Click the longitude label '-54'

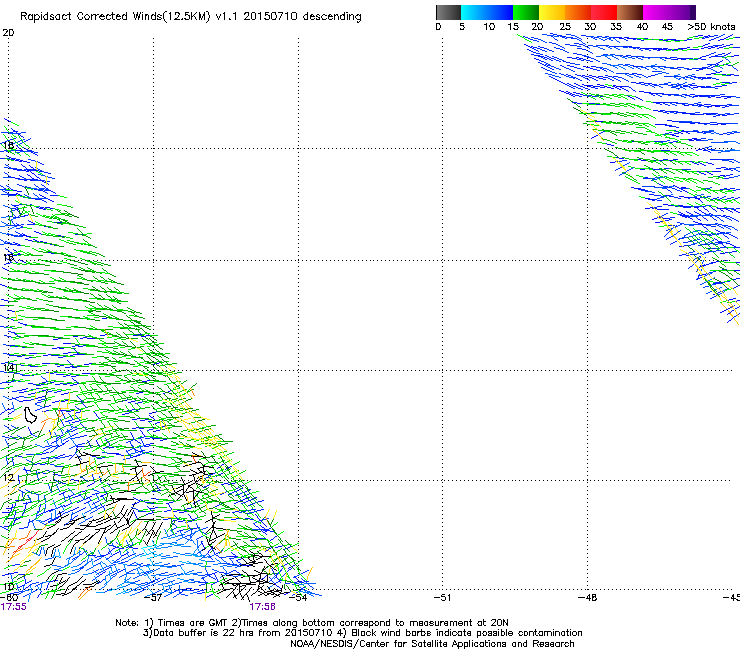pyautogui.click(x=298, y=598)
